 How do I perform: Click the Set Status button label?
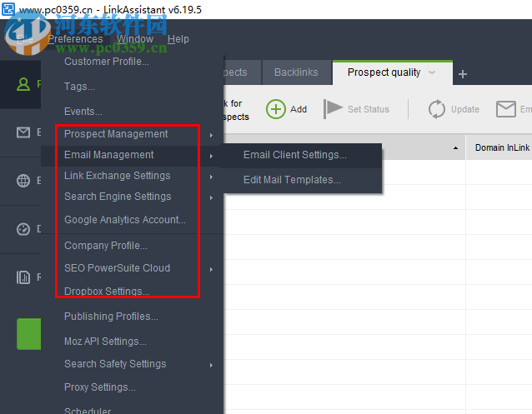point(369,109)
